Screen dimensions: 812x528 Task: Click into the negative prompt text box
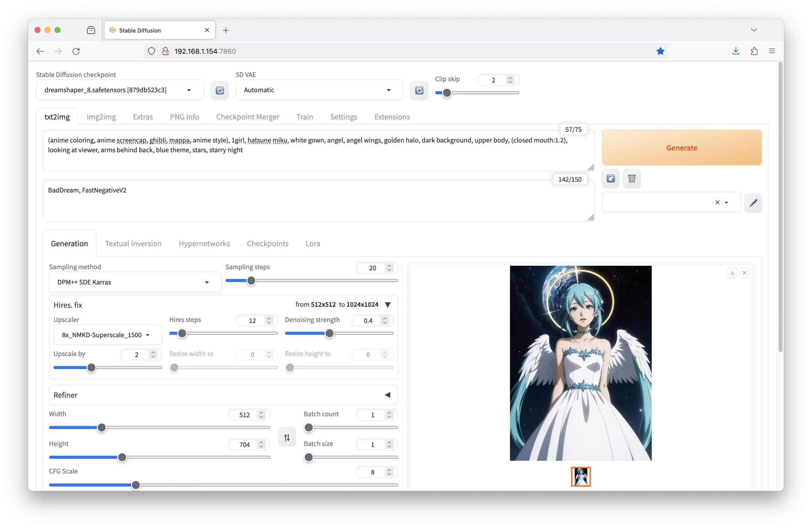tap(318, 200)
